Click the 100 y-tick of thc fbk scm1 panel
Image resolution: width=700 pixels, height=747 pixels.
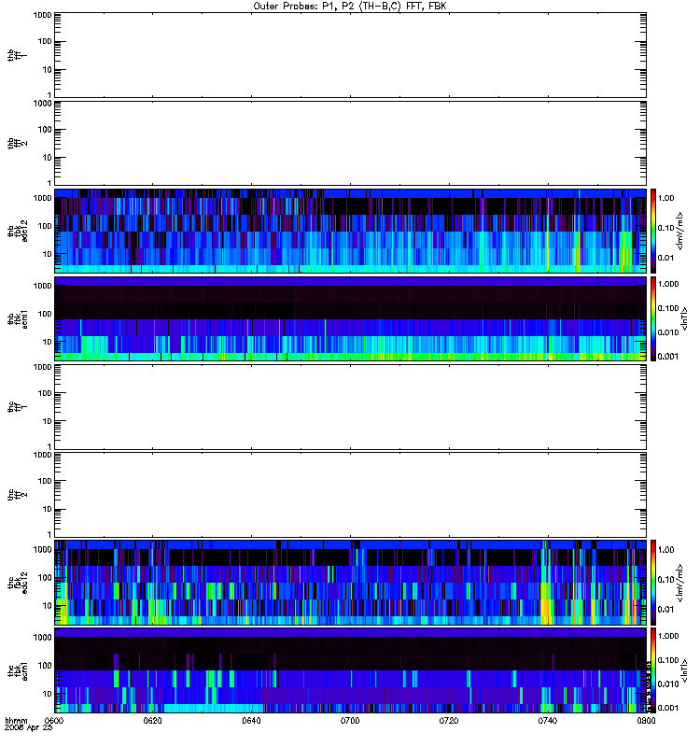(x=44, y=666)
